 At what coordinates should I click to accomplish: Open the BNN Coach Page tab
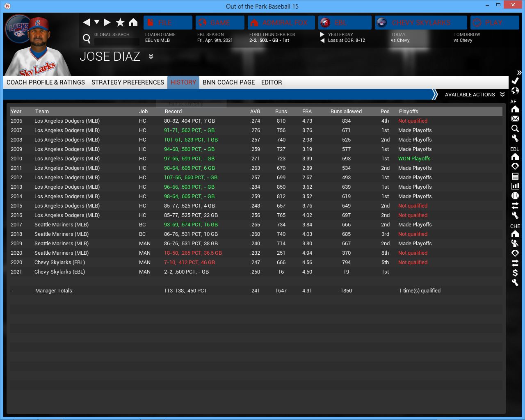pos(228,82)
